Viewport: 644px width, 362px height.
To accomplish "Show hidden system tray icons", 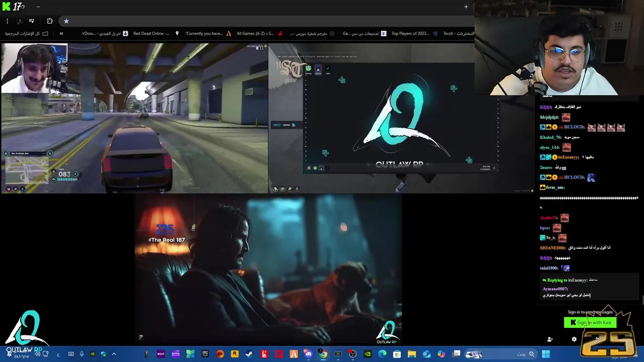I will (x=114, y=354).
